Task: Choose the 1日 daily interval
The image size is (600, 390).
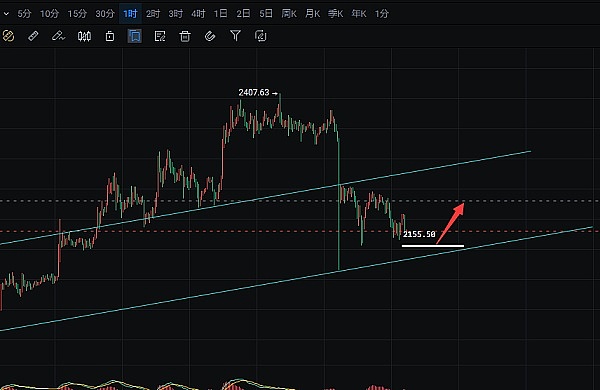Action: point(220,14)
